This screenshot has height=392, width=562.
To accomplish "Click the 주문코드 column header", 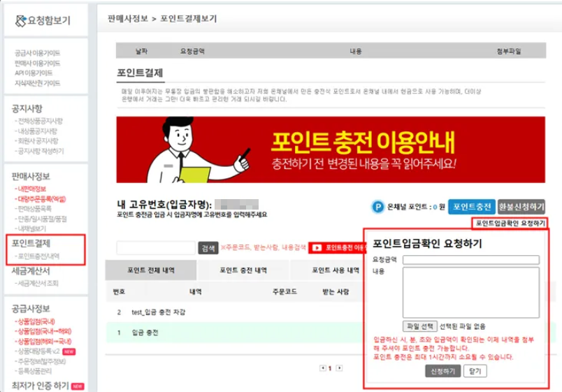I will 284,291.
